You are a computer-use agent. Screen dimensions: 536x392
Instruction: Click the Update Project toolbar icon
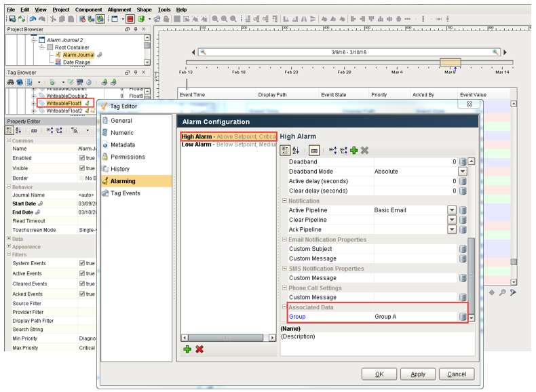[x=22, y=19]
